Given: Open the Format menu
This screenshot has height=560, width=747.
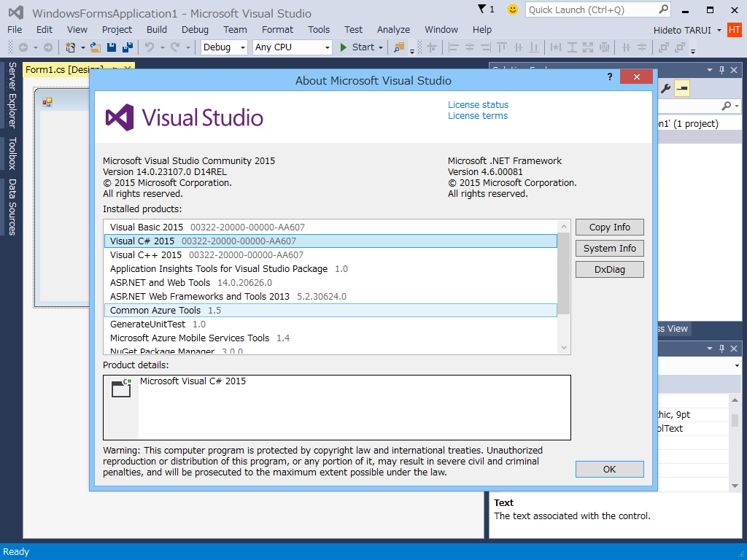Looking at the screenshot, I should click(x=277, y=29).
